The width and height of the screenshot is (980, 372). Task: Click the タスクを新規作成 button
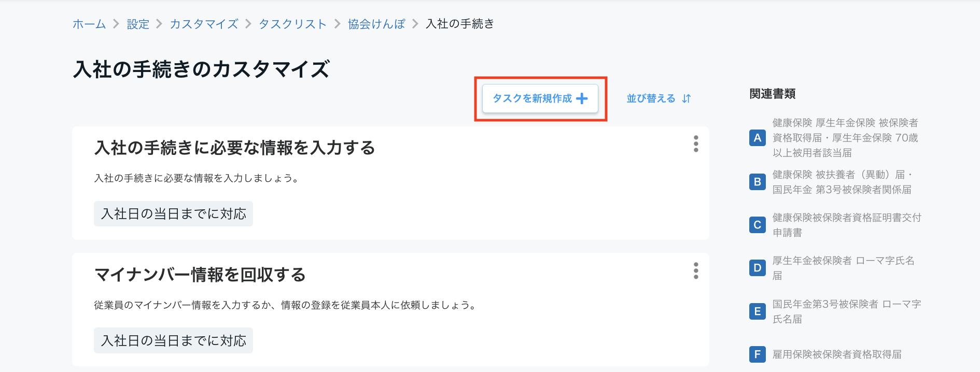click(x=540, y=98)
